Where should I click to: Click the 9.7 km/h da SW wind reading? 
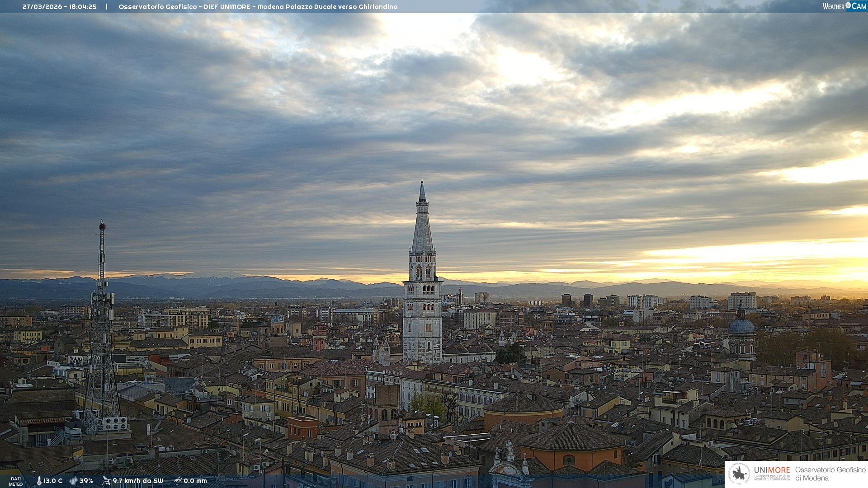pos(137,481)
